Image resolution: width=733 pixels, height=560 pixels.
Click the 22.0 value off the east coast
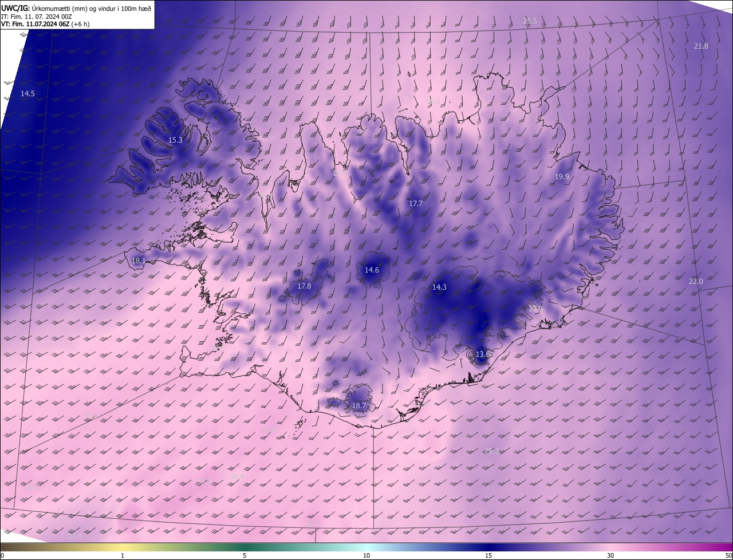pos(696,281)
